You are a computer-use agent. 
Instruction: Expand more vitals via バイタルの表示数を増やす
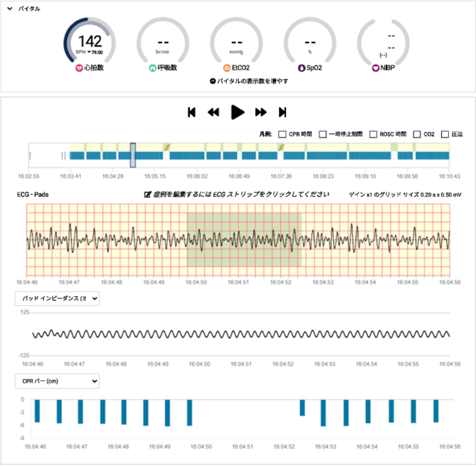pos(249,81)
